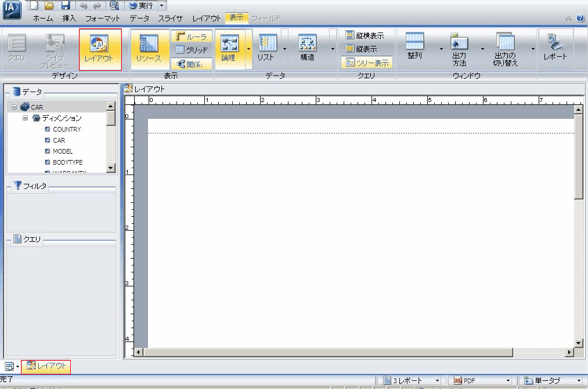
Task: Click the help question mark icon
Action: click(580, 18)
